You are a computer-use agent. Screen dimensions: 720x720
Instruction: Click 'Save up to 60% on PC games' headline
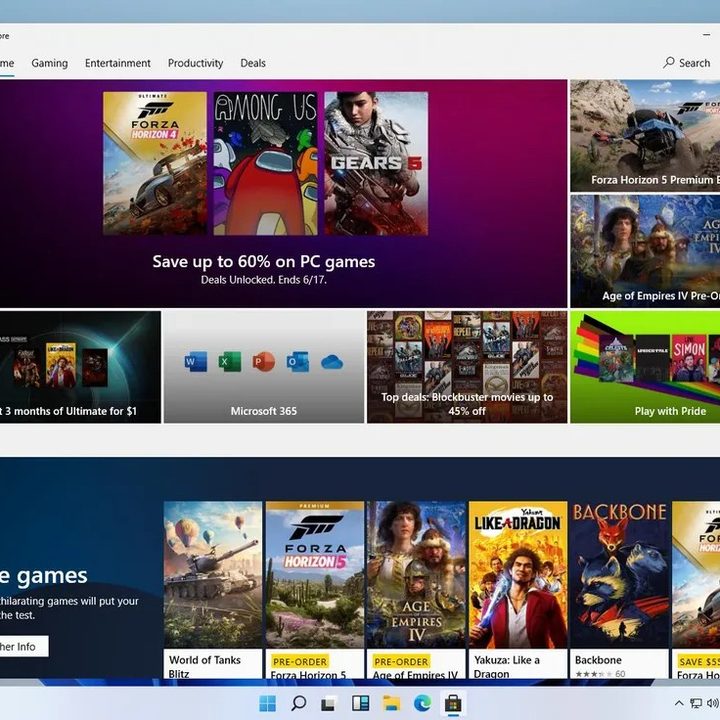pos(264,261)
